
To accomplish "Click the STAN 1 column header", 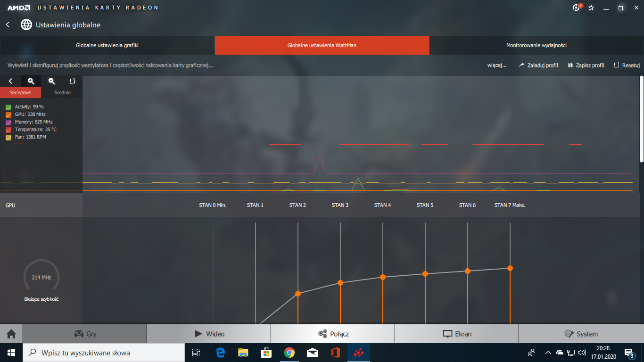I will click(255, 205).
